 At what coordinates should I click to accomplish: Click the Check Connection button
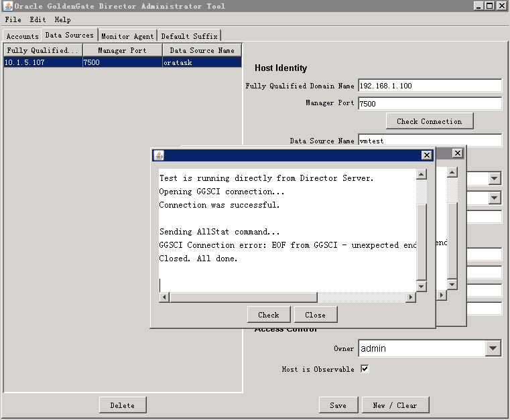click(x=430, y=121)
